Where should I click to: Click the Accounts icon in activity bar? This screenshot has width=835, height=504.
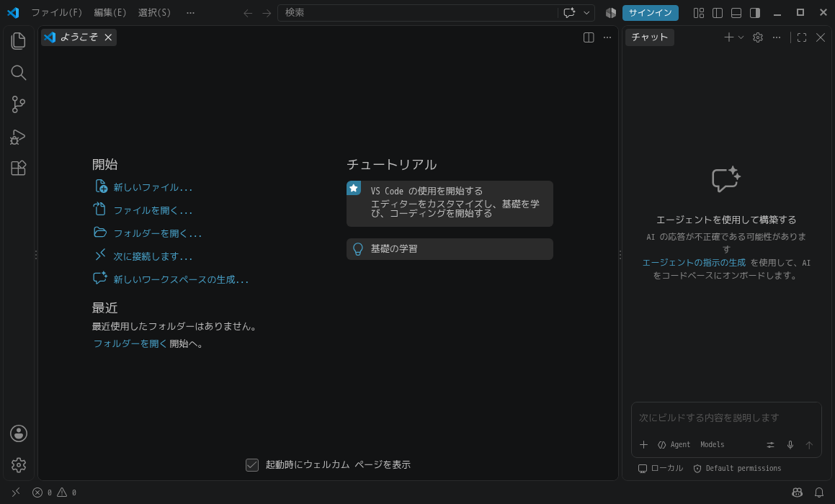19,433
